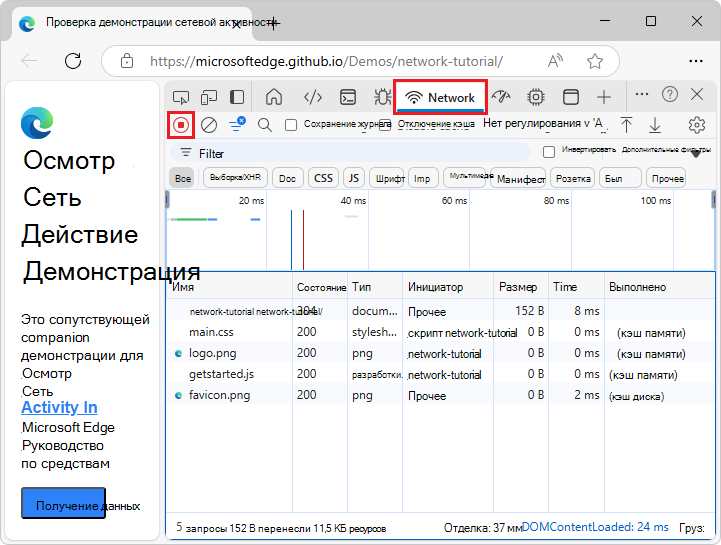The width and height of the screenshot is (721, 545).
Task: Select the Doc filter
Action: click(287, 178)
